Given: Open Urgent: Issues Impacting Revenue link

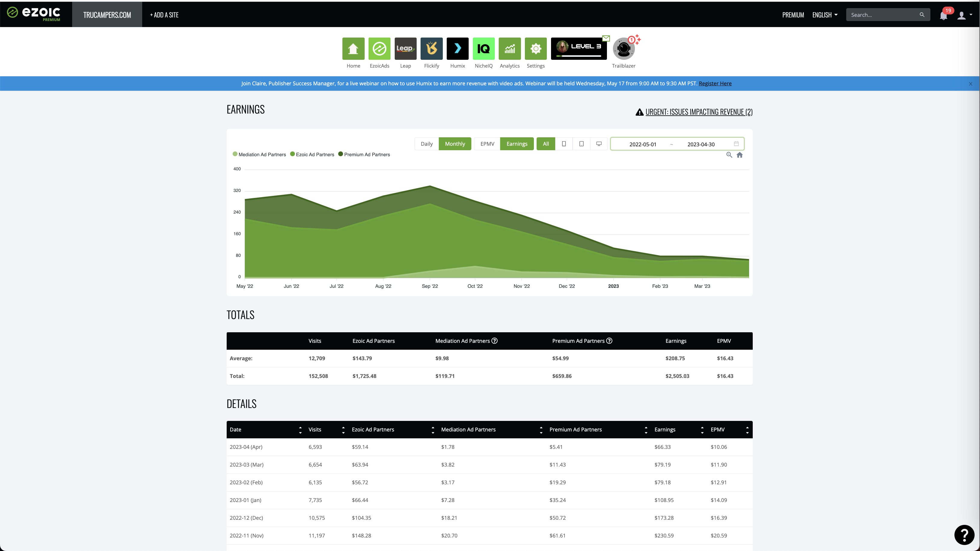Looking at the screenshot, I should 699,112.
